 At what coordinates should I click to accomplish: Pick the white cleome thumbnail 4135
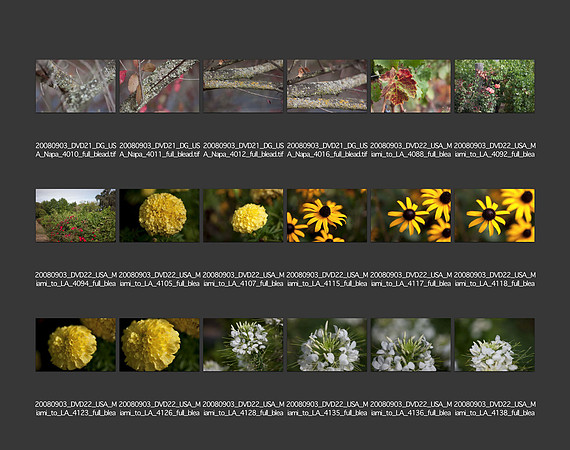point(327,345)
